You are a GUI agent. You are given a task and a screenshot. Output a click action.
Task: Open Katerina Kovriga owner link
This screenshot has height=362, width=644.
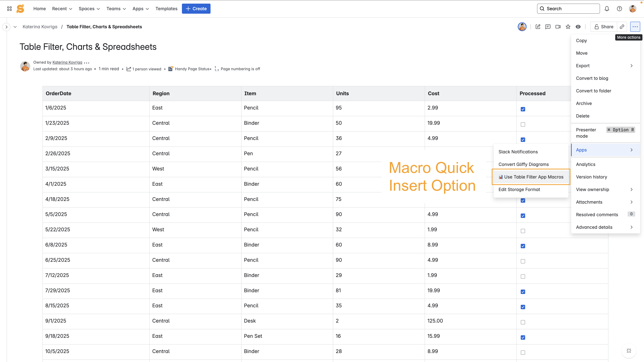(x=67, y=62)
